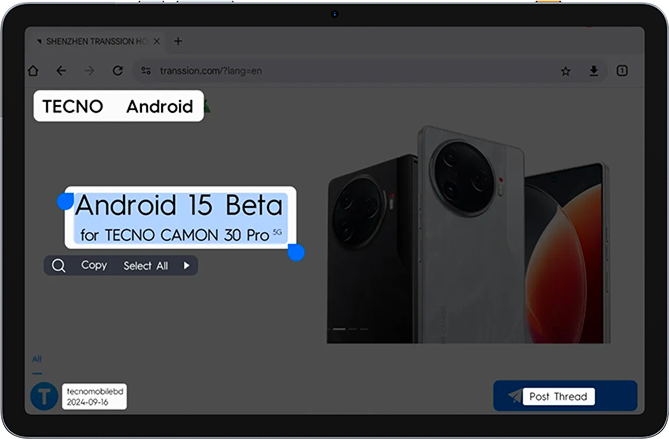Tap the search magnifier in selection toolbar

click(x=59, y=266)
